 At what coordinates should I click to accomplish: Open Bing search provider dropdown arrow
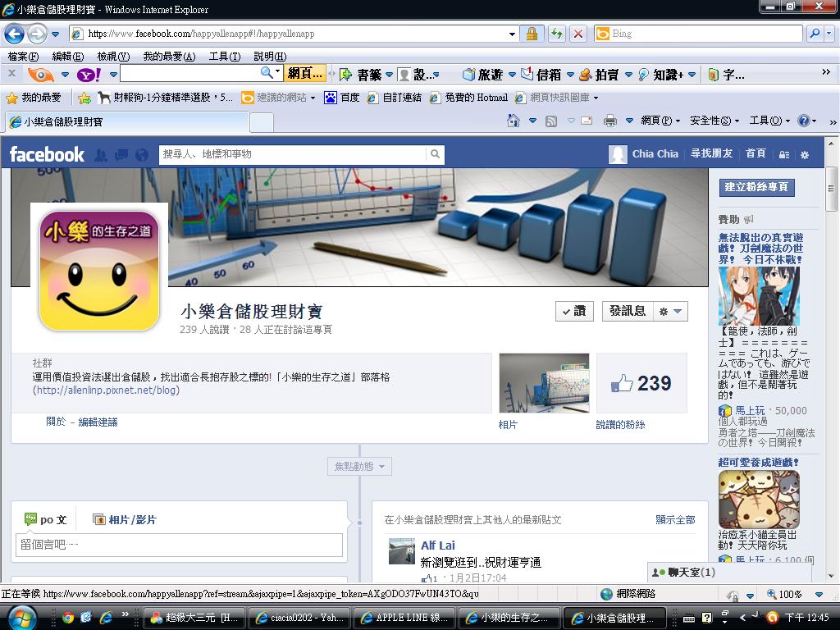tap(829, 34)
